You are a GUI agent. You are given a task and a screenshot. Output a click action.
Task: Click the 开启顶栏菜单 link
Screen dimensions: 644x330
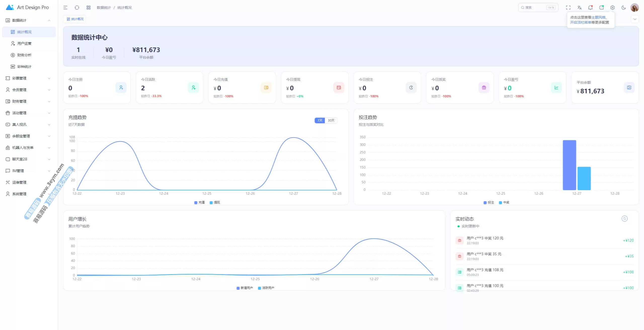coord(581,22)
